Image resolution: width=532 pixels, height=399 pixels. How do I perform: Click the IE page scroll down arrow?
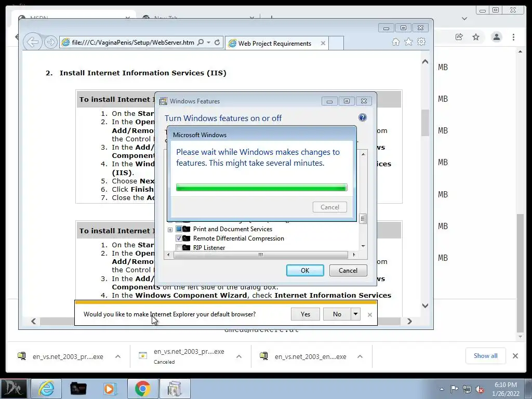click(x=425, y=305)
